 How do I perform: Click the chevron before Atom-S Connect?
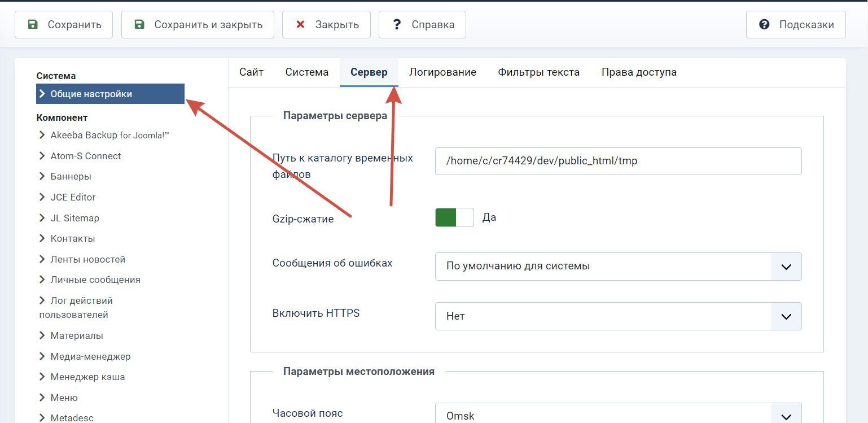(x=42, y=156)
